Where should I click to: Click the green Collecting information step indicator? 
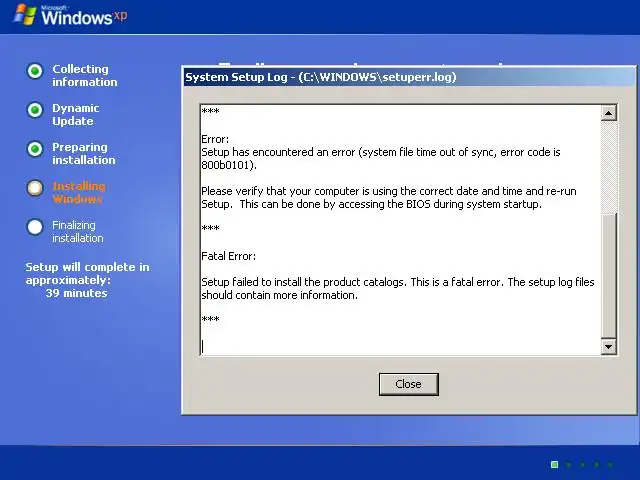(x=35, y=71)
